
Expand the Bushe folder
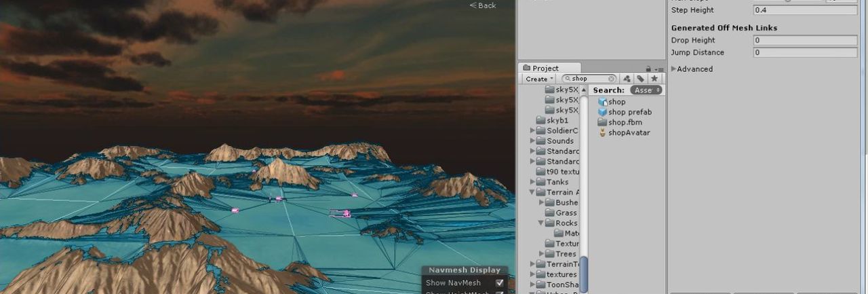pos(542,202)
